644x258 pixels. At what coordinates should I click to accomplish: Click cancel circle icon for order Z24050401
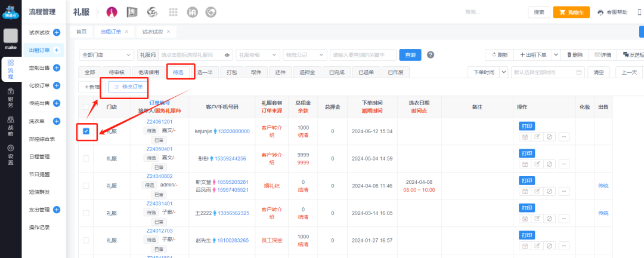[x=549, y=164]
